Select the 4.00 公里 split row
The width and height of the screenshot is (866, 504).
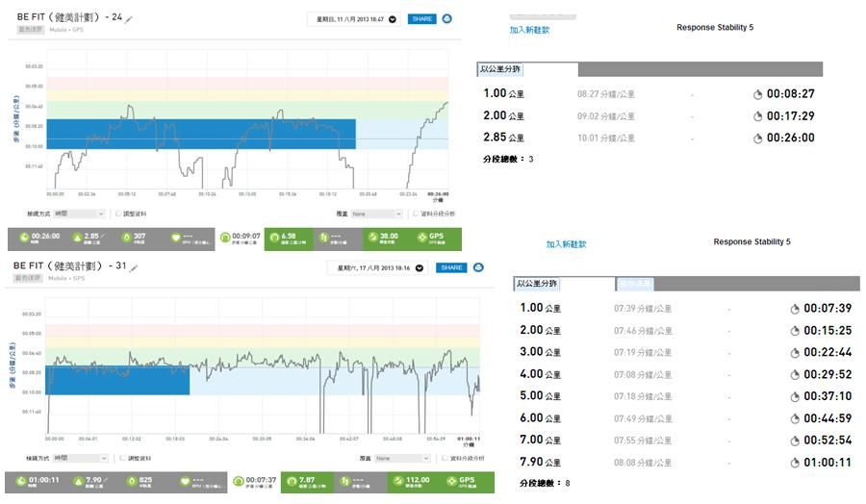pyautogui.click(x=686, y=374)
